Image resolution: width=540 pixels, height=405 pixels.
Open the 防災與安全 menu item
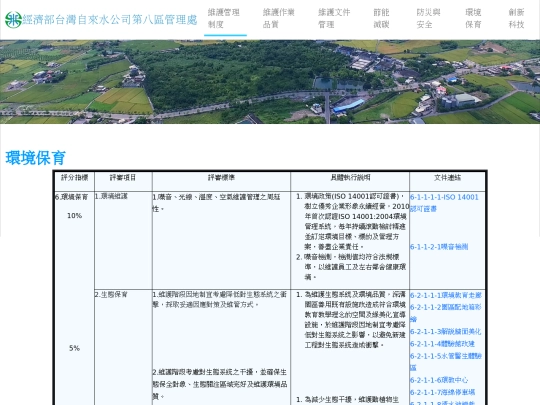tap(428, 19)
